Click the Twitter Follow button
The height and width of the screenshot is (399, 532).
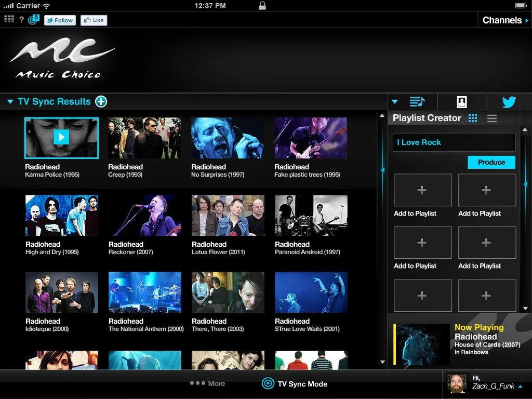point(60,20)
